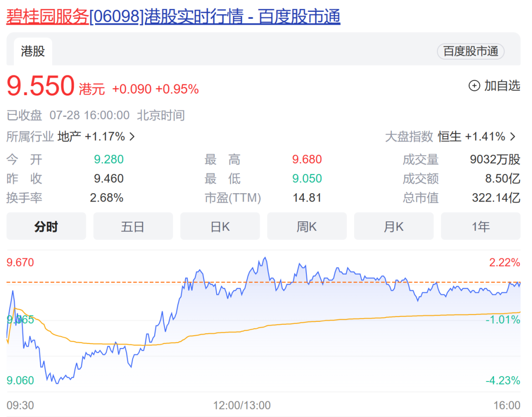Viewport: 532px width, 417px height.
Task: Switch to 五日 chart tab
Action: (x=133, y=226)
